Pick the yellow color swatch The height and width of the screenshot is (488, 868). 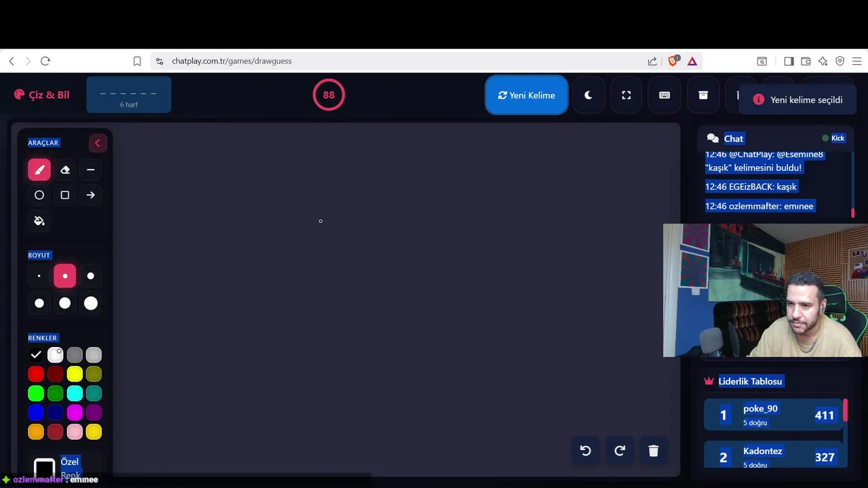[x=75, y=373]
